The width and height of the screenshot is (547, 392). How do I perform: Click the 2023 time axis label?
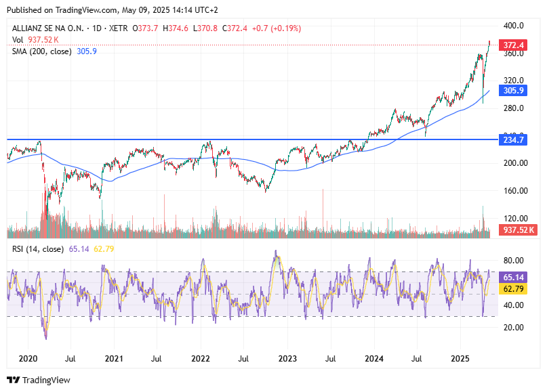pos(287,359)
